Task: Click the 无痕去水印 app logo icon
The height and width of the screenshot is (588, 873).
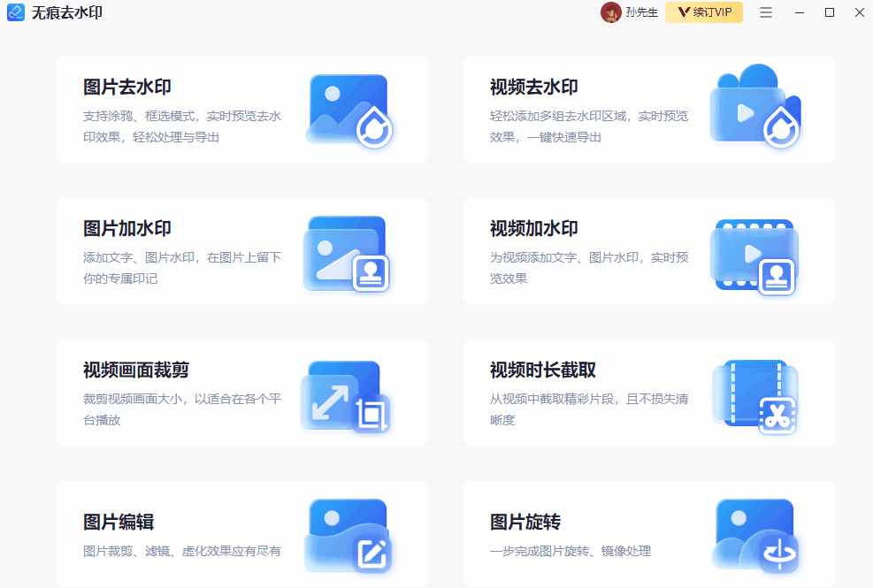Action: tap(16, 12)
